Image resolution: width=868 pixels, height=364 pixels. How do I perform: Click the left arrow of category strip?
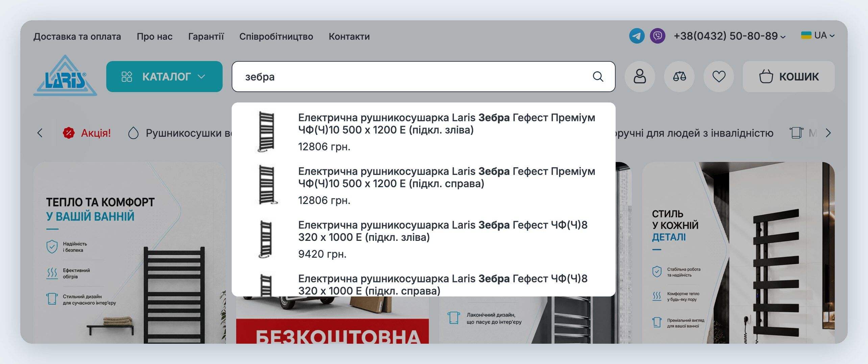pos(40,133)
